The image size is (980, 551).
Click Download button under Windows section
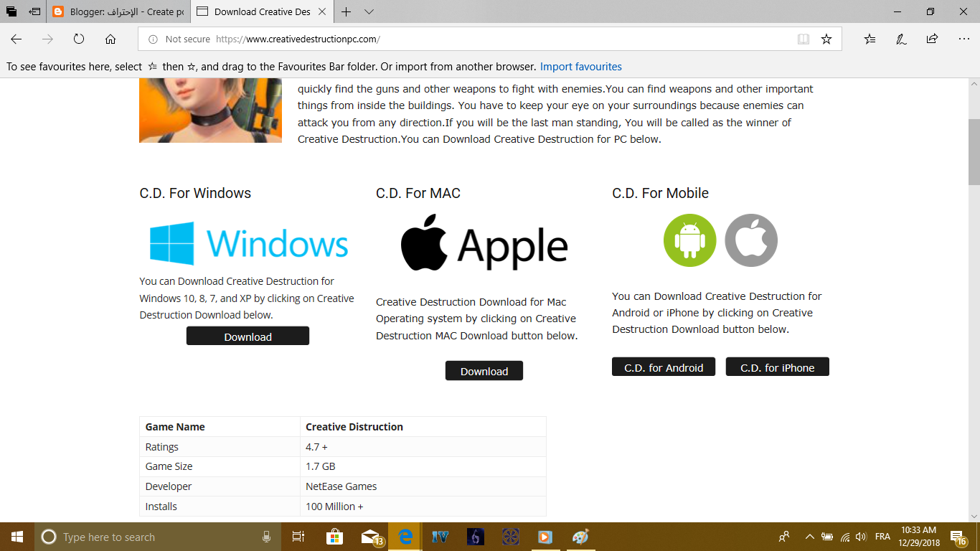248,336
